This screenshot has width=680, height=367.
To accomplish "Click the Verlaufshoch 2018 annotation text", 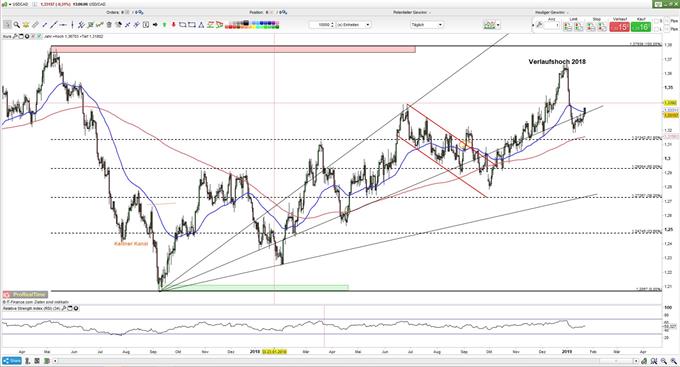I will coord(557,62).
